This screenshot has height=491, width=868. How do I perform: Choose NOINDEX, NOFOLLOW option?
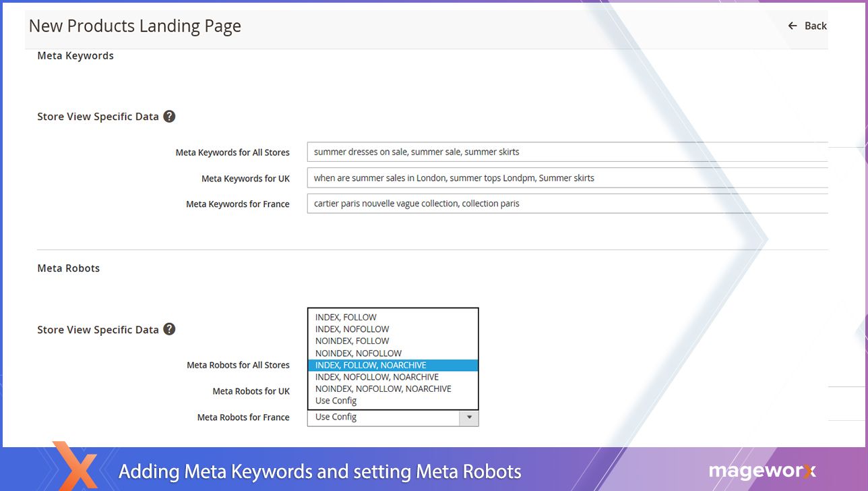(x=358, y=353)
